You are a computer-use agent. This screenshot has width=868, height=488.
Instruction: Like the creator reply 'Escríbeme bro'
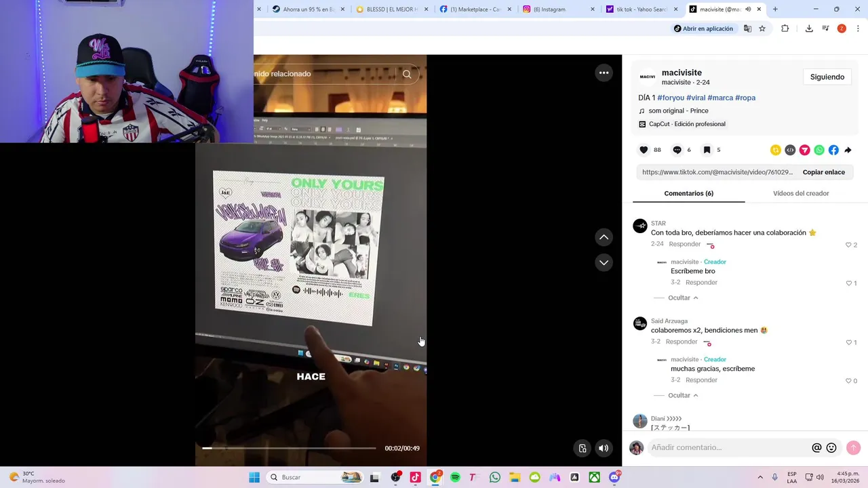[x=848, y=283]
